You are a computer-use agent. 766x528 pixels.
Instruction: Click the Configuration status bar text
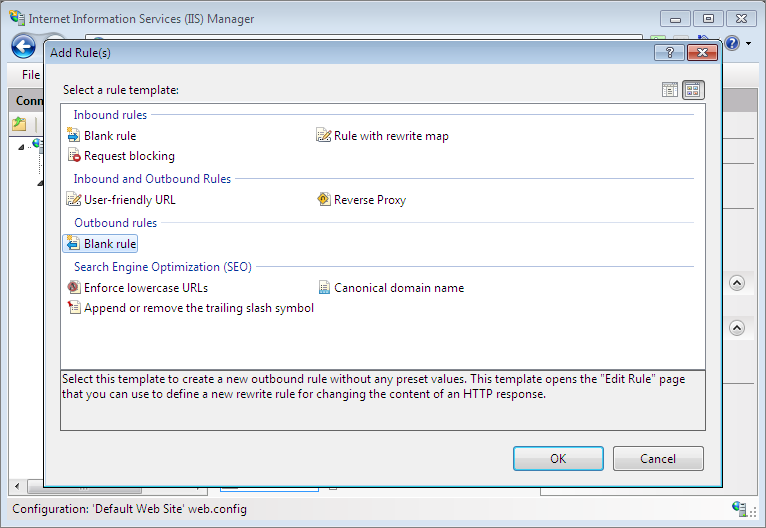(129, 509)
